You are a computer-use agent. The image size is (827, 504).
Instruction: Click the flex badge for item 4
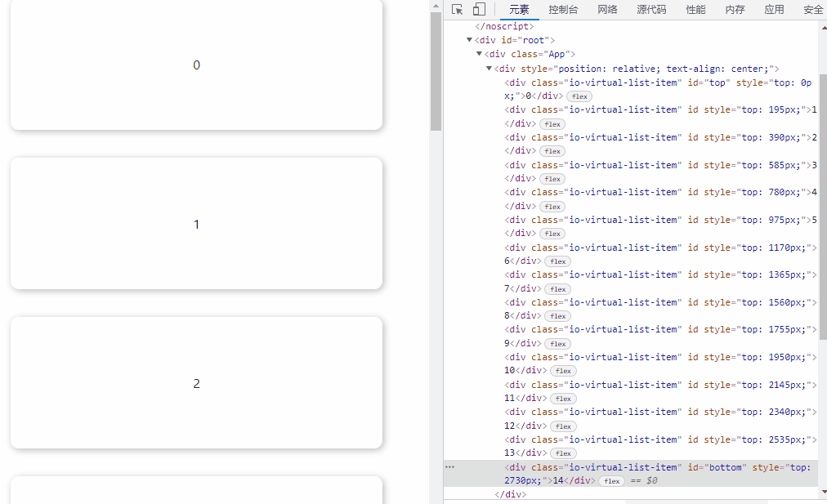(x=552, y=207)
